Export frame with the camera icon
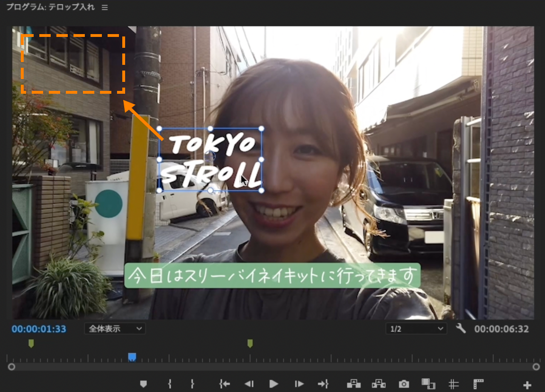The height and width of the screenshot is (392, 545). point(403,383)
